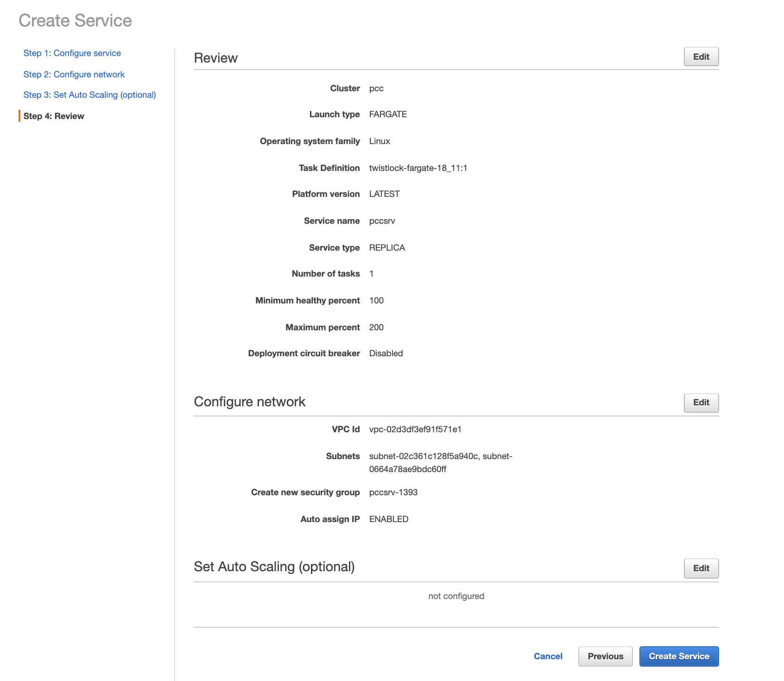Select the security group pccsrv-1393
Image resolution: width=784 pixels, height=681 pixels.
point(393,492)
